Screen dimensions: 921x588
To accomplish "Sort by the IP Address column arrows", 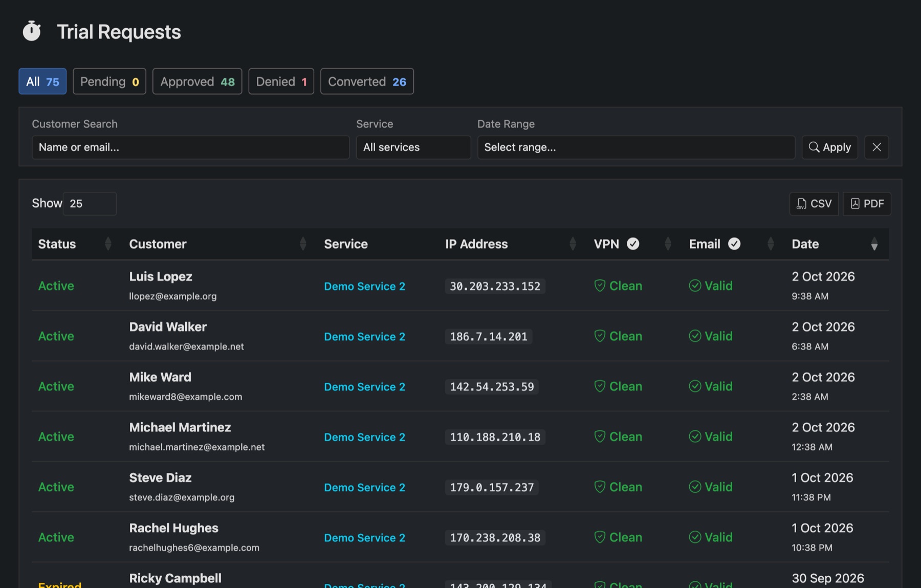I will point(573,244).
